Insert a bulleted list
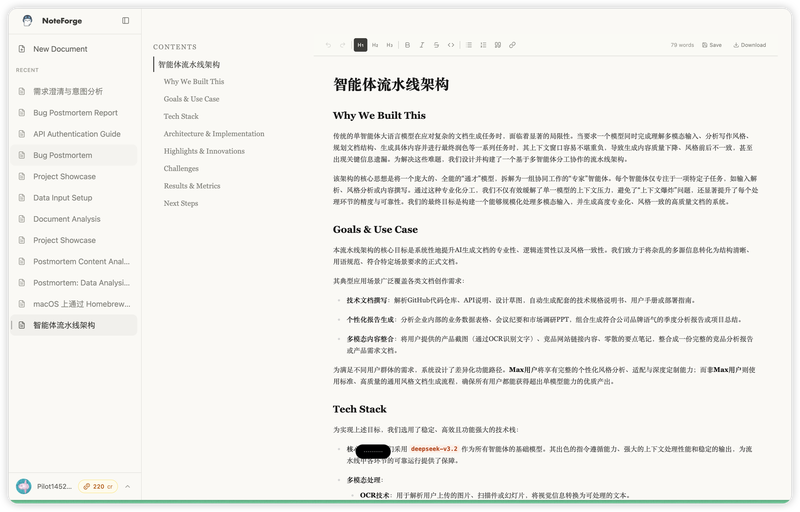Image resolution: width=800 pixels, height=512 pixels. click(469, 45)
